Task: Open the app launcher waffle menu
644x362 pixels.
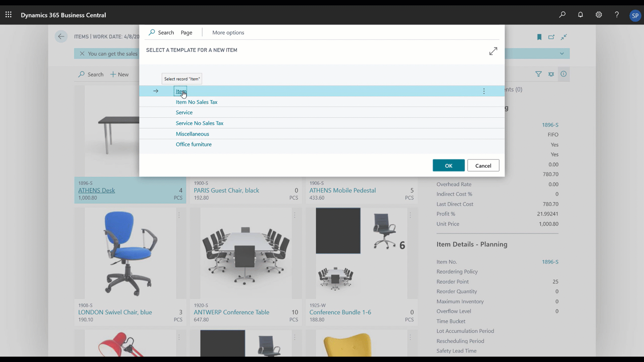Action: tap(8, 15)
